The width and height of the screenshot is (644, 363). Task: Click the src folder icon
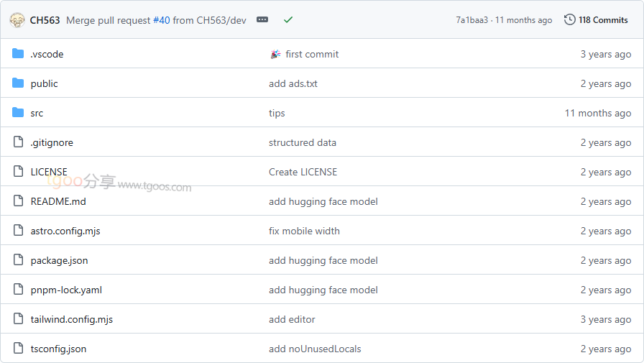pos(18,113)
